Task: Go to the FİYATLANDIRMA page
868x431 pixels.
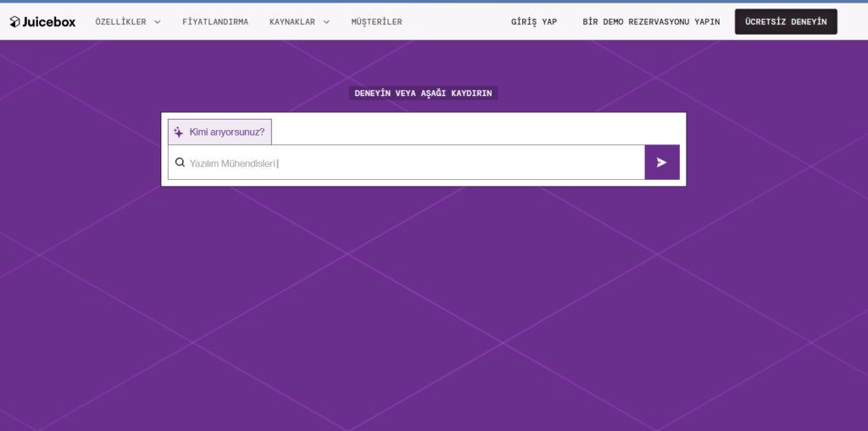Action: tap(215, 22)
